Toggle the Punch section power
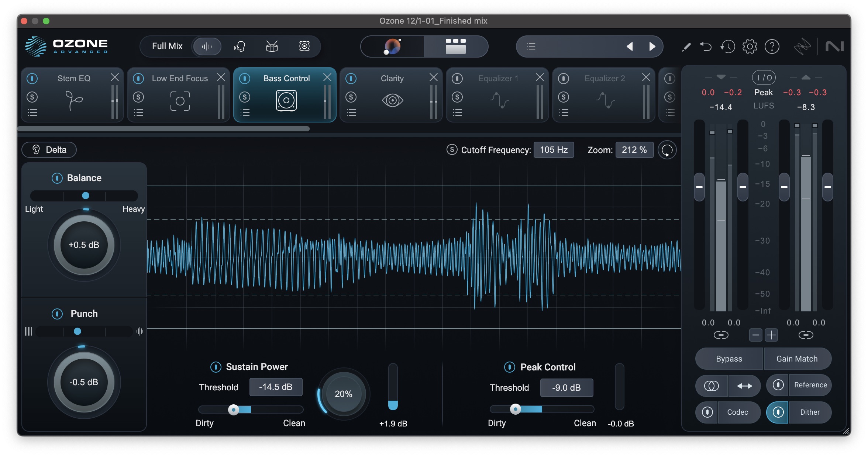This screenshot has width=868, height=456. [57, 314]
